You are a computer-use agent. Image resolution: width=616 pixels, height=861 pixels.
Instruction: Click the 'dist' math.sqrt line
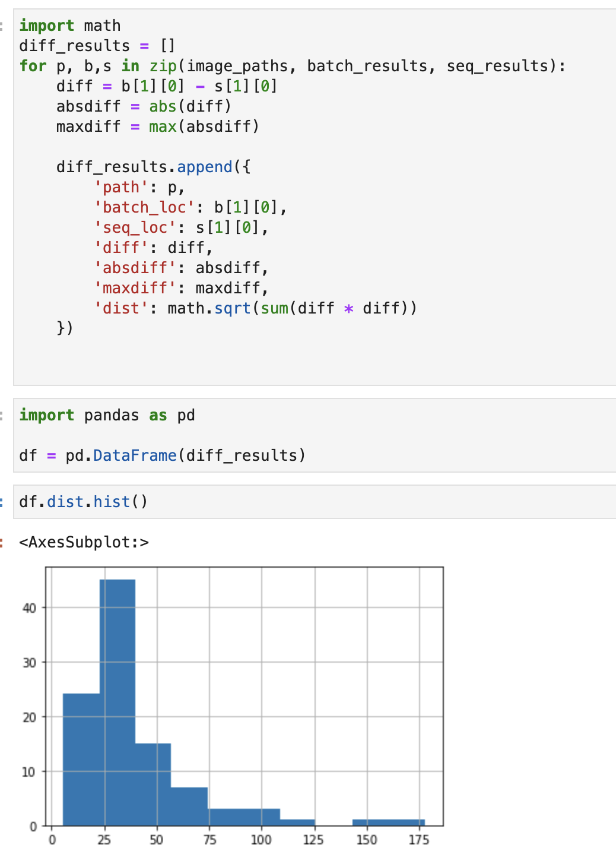pyautogui.click(x=256, y=308)
